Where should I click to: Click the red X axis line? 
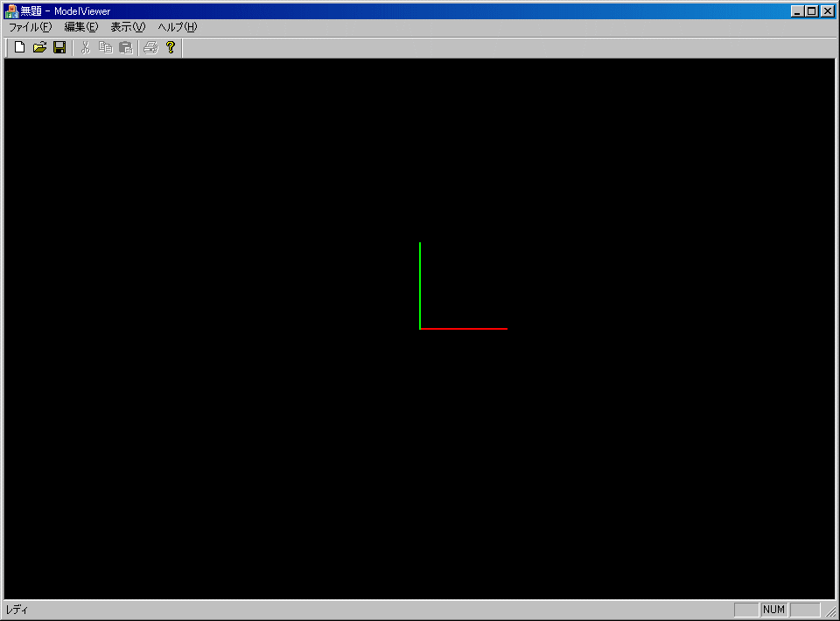(x=464, y=329)
